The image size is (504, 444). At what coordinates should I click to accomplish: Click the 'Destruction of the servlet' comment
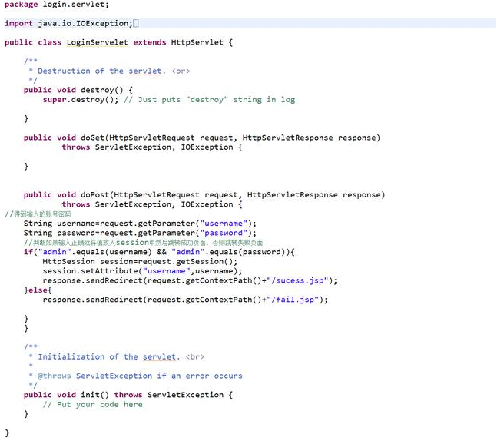pos(100,71)
